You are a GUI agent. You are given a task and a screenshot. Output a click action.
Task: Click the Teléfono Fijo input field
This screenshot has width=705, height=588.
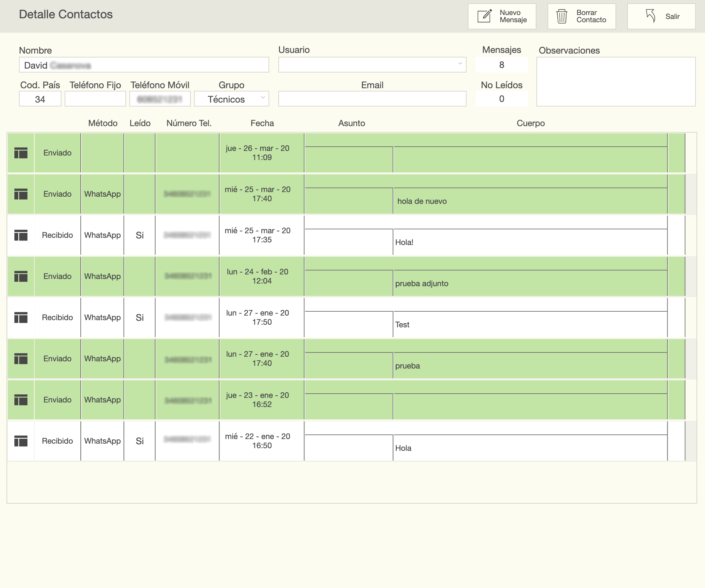coord(95,99)
